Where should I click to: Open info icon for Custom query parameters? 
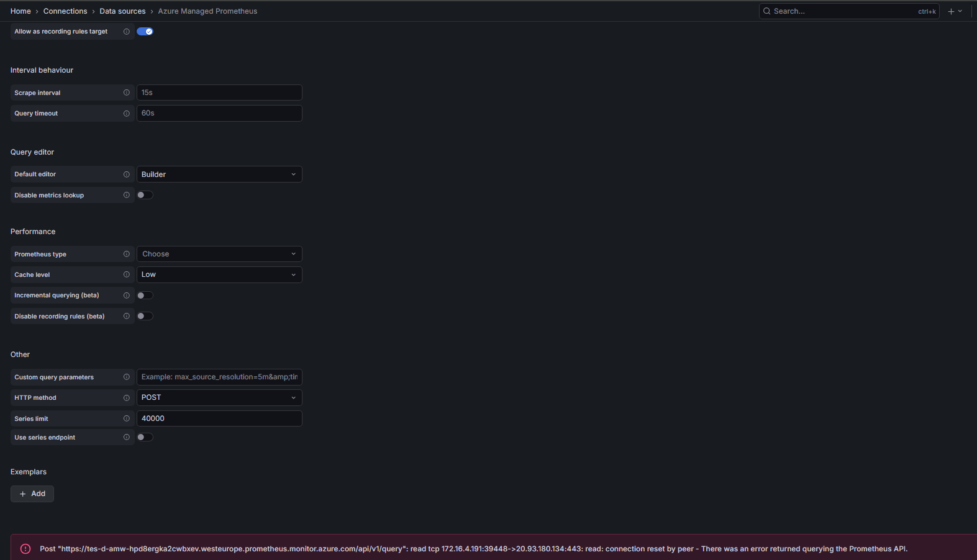(x=127, y=377)
